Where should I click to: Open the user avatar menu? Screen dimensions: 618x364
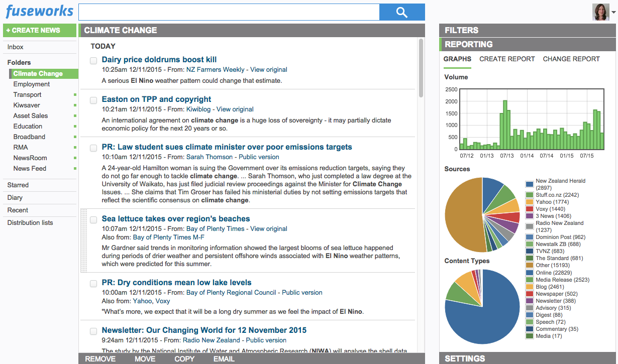tap(603, 13)
